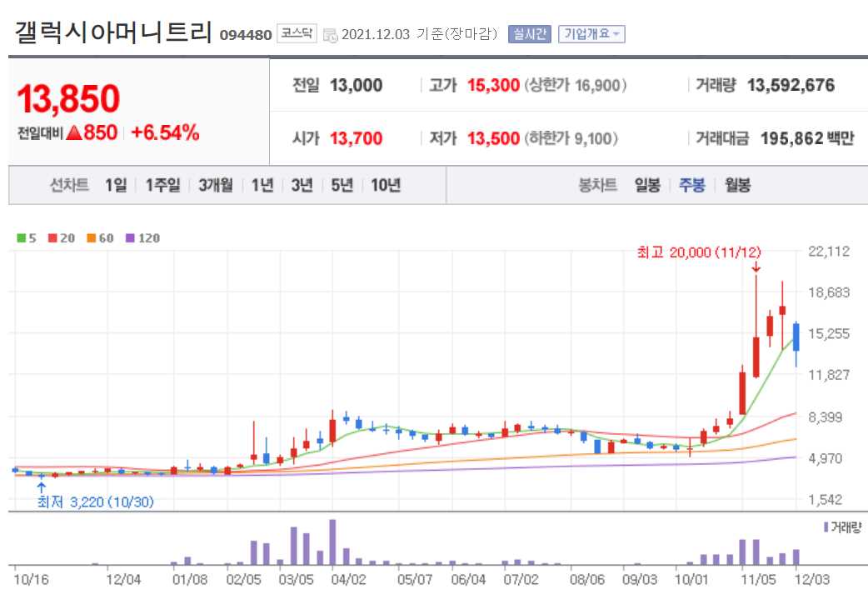The height and width of the screenshot is (594, 868).
Task: Select the 10년 line chart tab
Action: click(x=386, y=185)
